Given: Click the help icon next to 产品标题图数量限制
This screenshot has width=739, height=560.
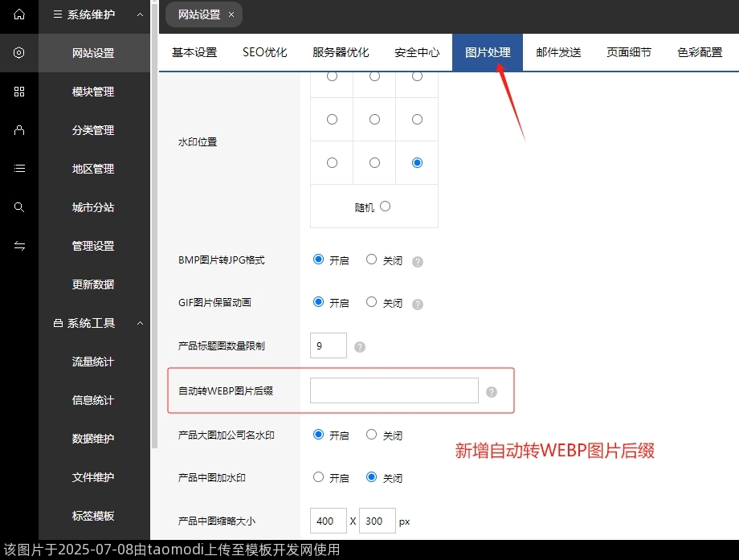Looking at the screenshot, I should click(x=359, y=346).
